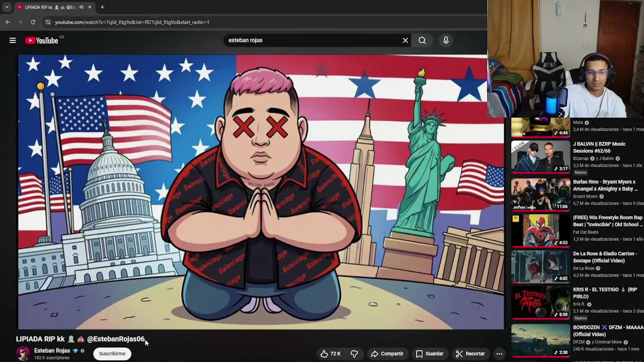Open the J BALVIN || BZRP Music Sessions title
Image resolution: width=644 pixels, height=362 pixels.
(599, 147)
